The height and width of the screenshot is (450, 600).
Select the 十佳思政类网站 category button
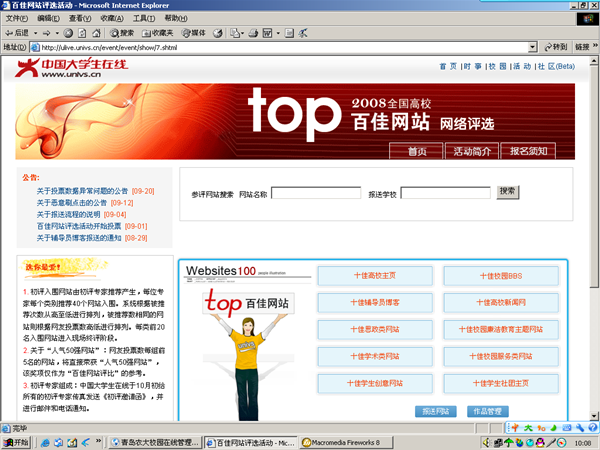(375, 329)
